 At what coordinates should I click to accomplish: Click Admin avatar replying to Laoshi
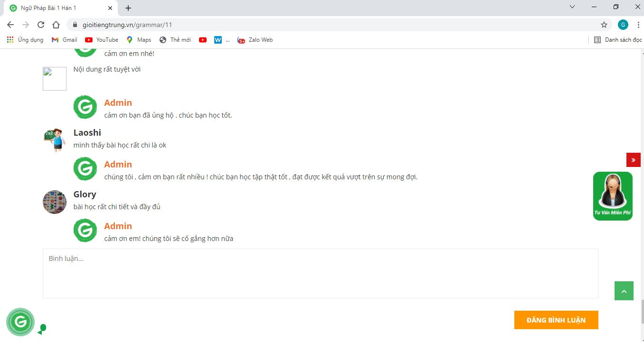tap(85, 169)
